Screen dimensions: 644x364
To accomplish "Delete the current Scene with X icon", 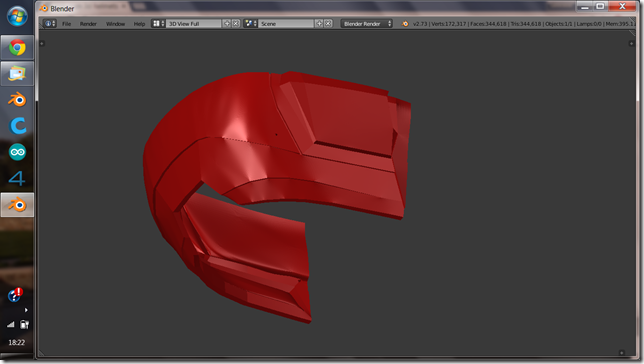I will point(328,23).
